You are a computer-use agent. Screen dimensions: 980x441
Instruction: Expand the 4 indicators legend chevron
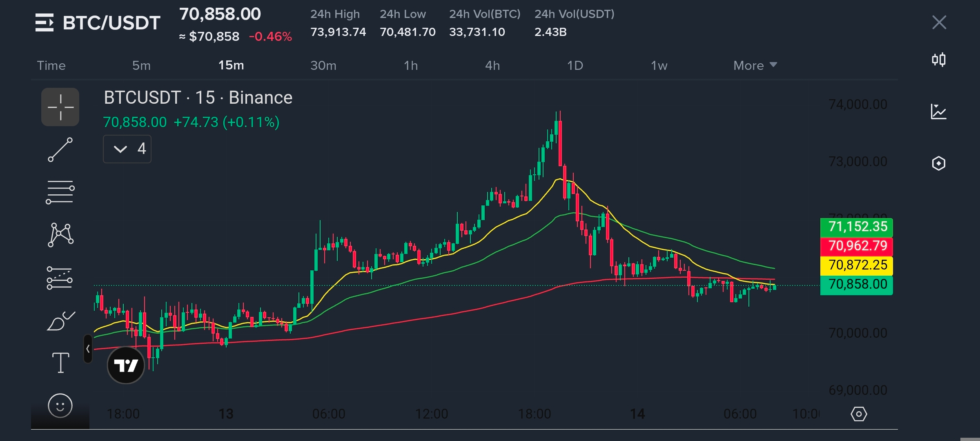click(120, 149)
